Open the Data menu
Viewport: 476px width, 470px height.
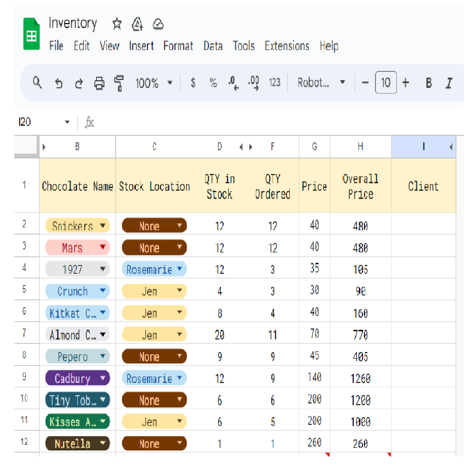[213, 46]
